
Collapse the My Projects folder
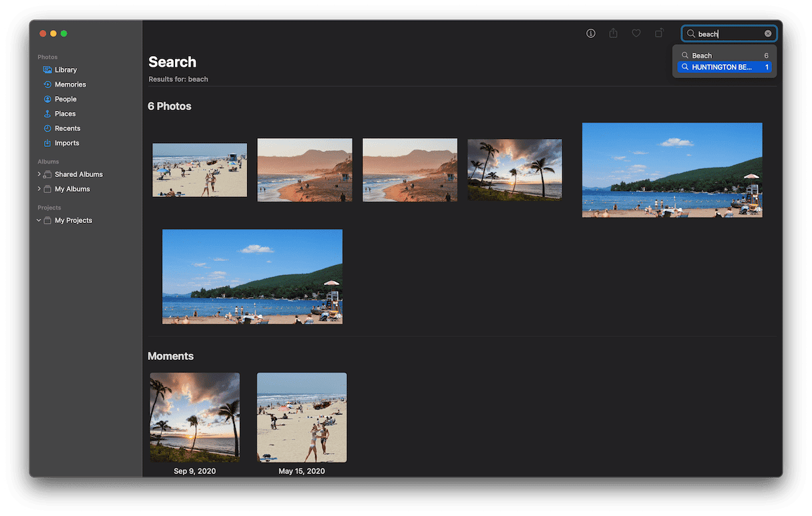(x=39, y=220)
